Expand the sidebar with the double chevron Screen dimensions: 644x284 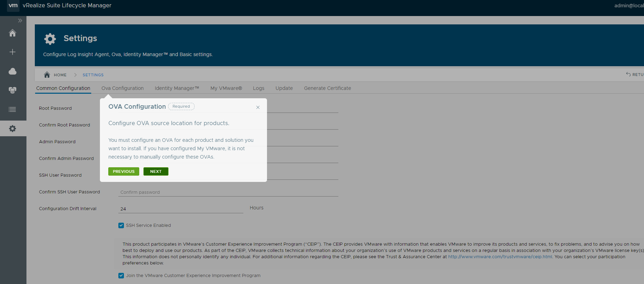pos(20,21)
